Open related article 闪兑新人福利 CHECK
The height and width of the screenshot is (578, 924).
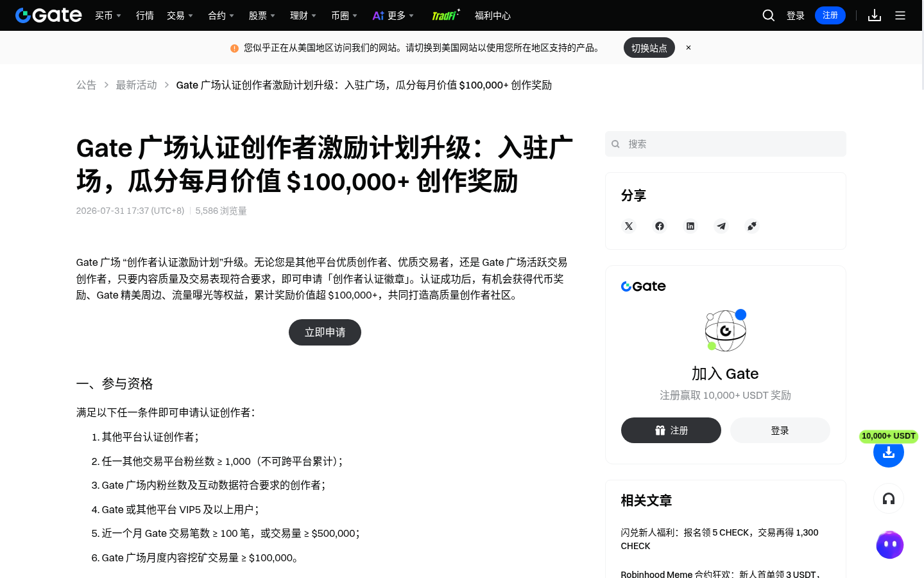click(x=719, y=539)
